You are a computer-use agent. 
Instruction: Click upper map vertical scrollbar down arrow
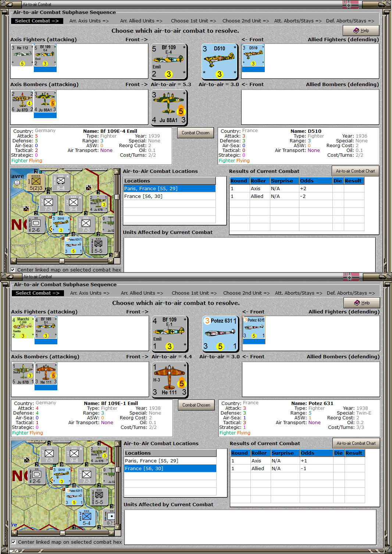pyautogui.click(x=117, y=255)
